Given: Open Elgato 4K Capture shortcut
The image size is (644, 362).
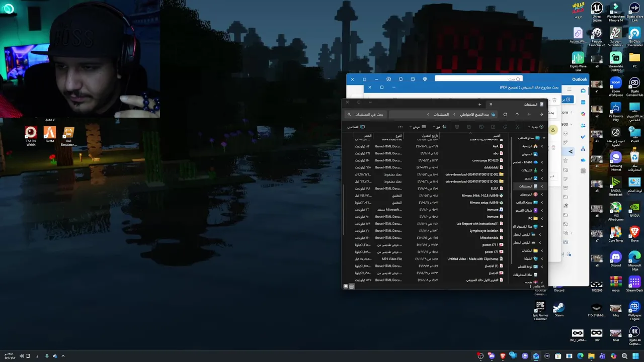Looking at the screenshot, I should pyautogui.click(x=634, y=335).
